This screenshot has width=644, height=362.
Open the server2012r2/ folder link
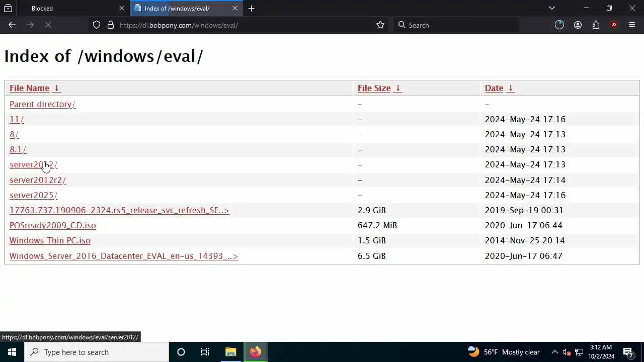pyautogui.click(x=38, y=180)
